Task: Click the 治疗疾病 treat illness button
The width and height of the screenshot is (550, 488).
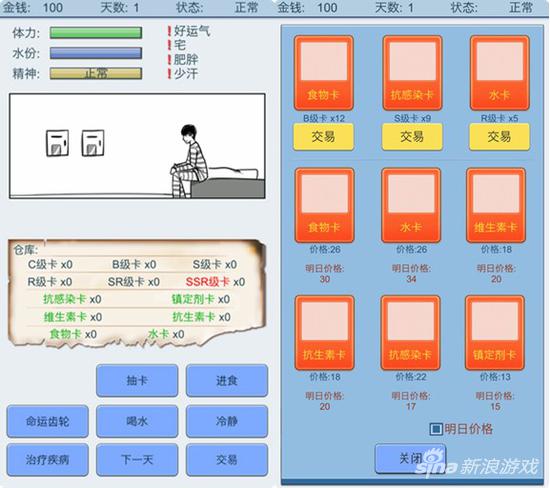Action: coord(47,460)
